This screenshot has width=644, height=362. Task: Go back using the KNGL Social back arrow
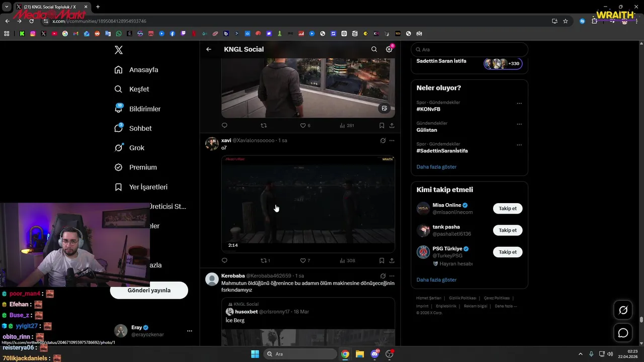click(209, 49)
